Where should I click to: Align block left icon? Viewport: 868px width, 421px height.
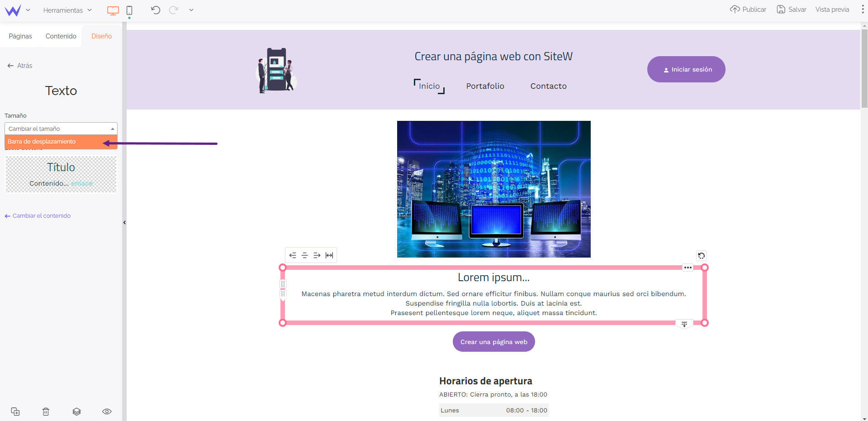point(293,255)
